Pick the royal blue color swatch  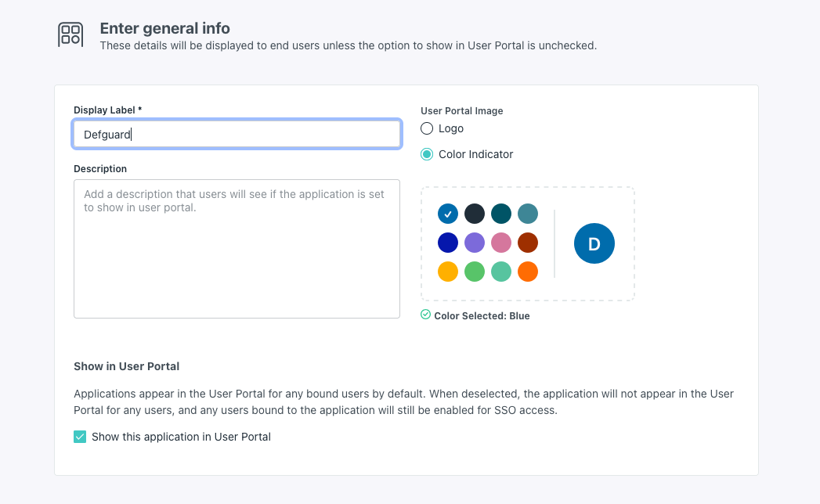coord(448,243)
